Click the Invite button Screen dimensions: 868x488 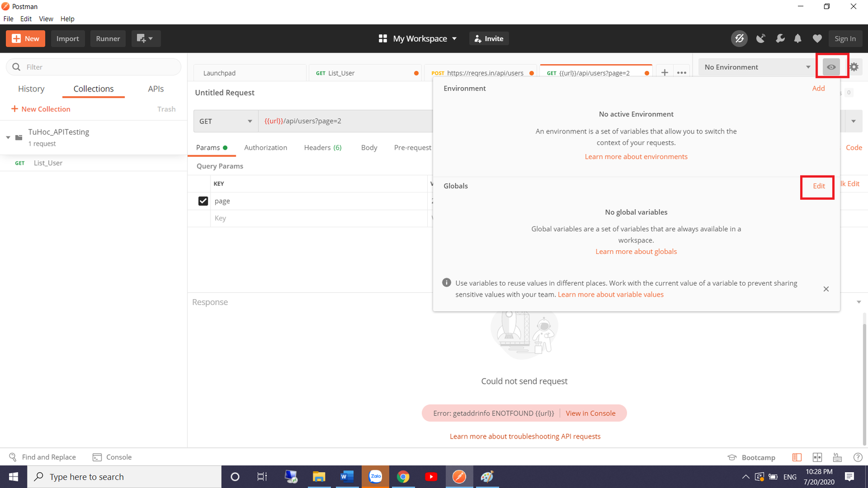(x=489, y=38)
